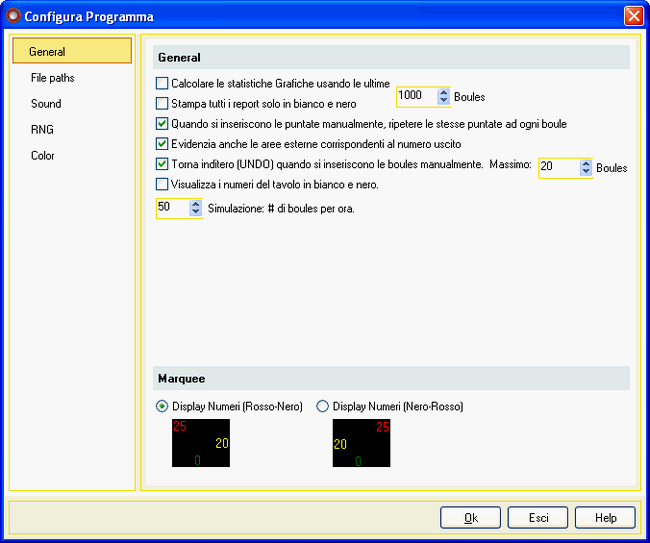Check Stampa tutti i report in bianco e nero
The height and width of the screenshot is (543, 650).
163,103
